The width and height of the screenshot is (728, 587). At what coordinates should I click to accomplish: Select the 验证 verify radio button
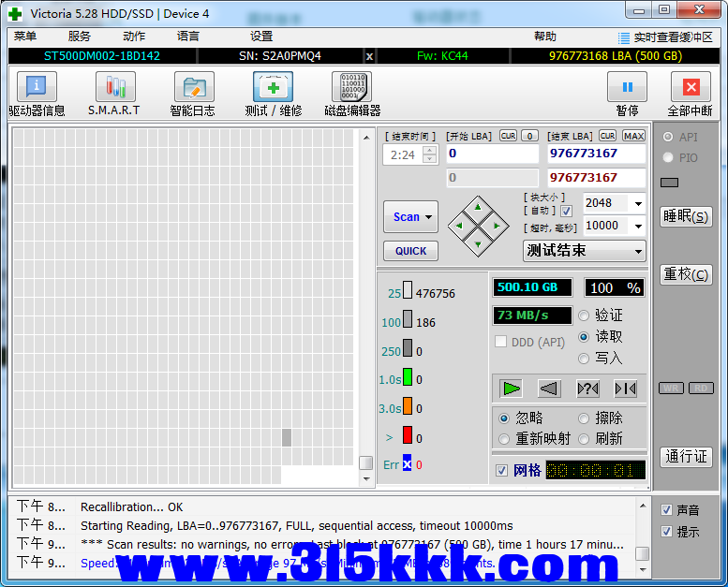click(585, 316)
